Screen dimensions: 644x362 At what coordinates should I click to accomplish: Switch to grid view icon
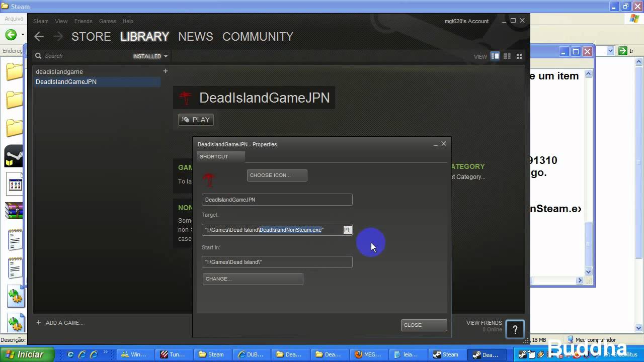[x=519, y=56]
